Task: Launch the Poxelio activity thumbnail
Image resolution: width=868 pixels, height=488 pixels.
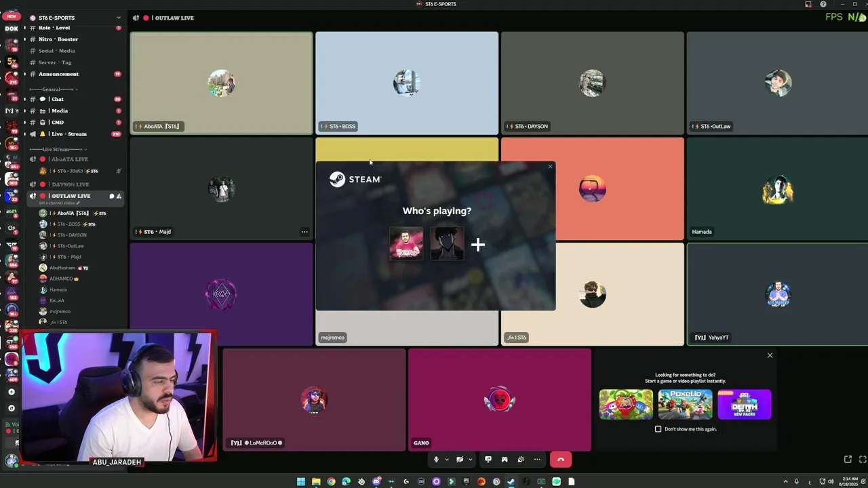Action: pyautogui.click(x=685, y=405)
